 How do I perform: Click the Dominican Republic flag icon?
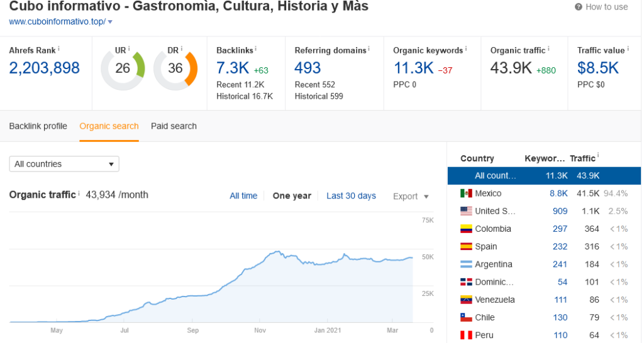(x=466, y=282)
